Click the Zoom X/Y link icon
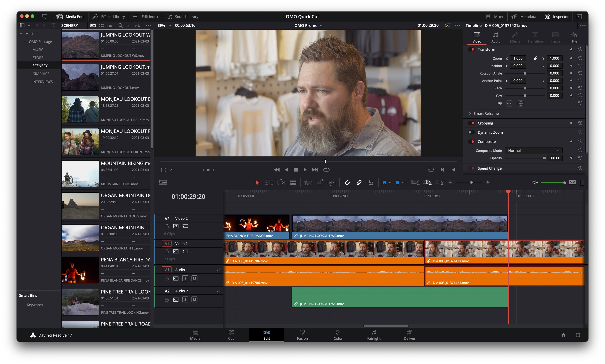Image resolution: width=605 pixels, height=364 pixels. [x=535, y=58]
